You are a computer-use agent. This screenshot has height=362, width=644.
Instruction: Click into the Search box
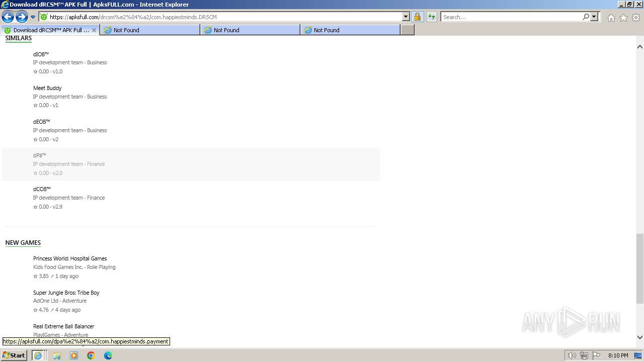coord(511,17)
